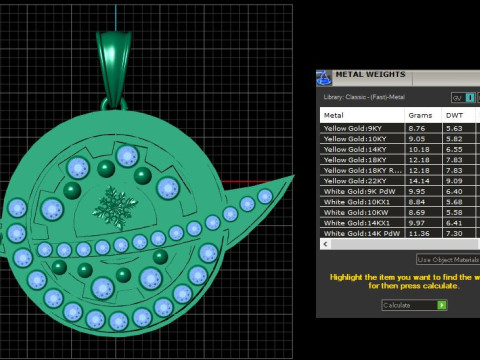Select the Yellow Gold:18KY R... row

pos(399,170)
